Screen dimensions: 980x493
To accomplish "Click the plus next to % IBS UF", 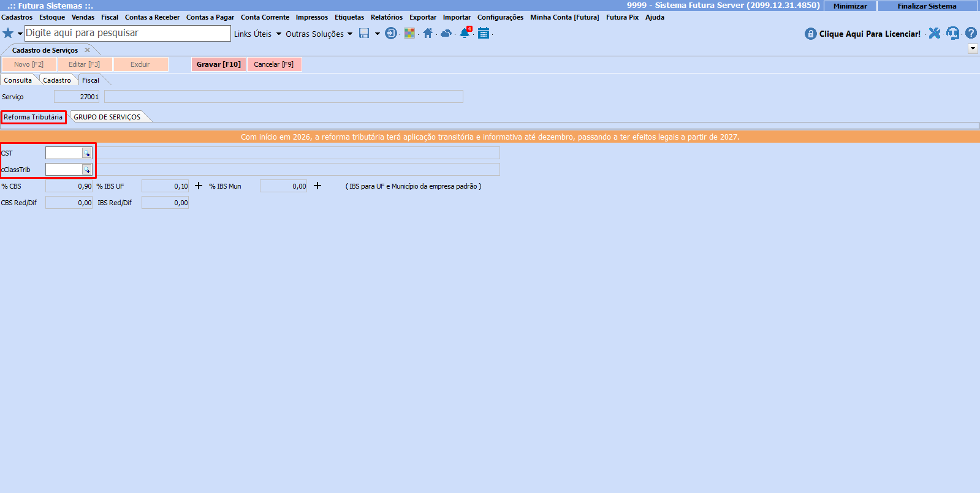I will 199,186.
